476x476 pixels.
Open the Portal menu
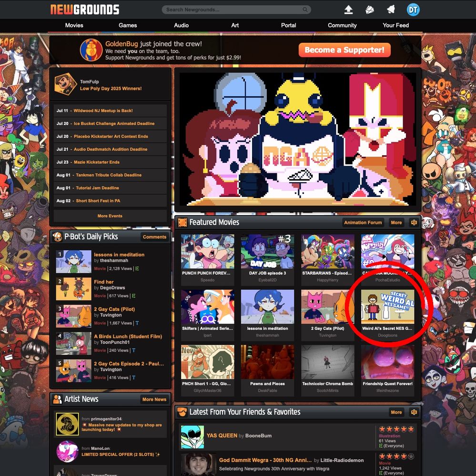pos(288,26)
